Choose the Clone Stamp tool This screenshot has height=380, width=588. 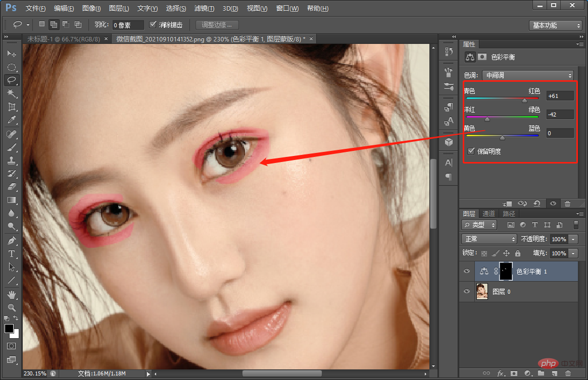[x=12, y=159]
